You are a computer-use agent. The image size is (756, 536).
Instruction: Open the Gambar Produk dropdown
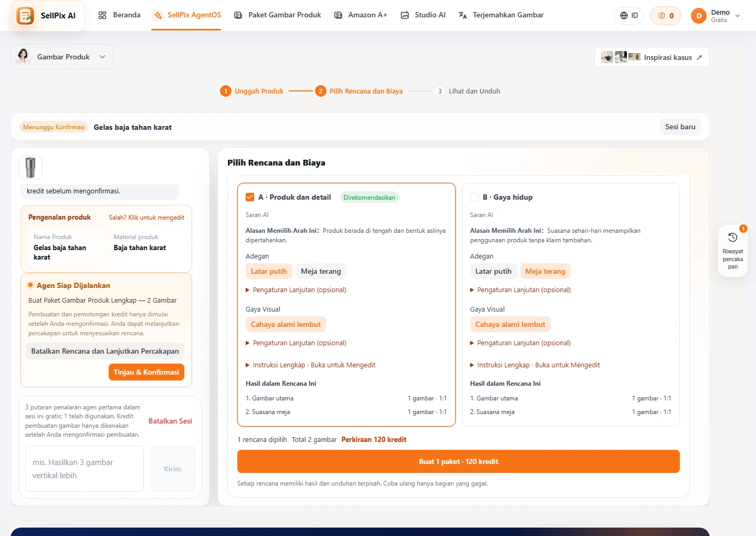[62, 57]
